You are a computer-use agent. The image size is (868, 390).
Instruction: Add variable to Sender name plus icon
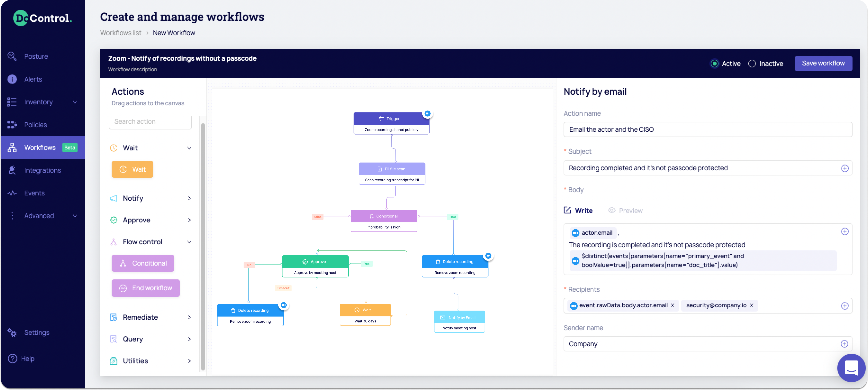tap(844, 344)
